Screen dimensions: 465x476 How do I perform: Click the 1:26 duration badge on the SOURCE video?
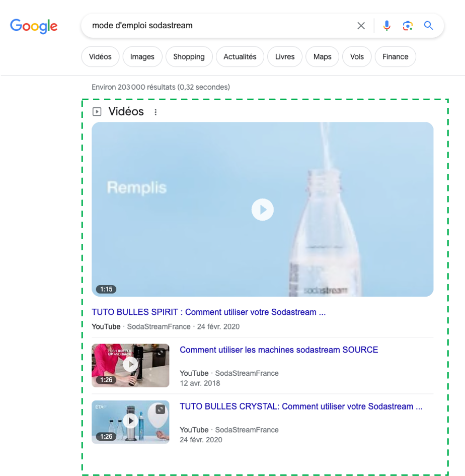click(x=106, y=380)
